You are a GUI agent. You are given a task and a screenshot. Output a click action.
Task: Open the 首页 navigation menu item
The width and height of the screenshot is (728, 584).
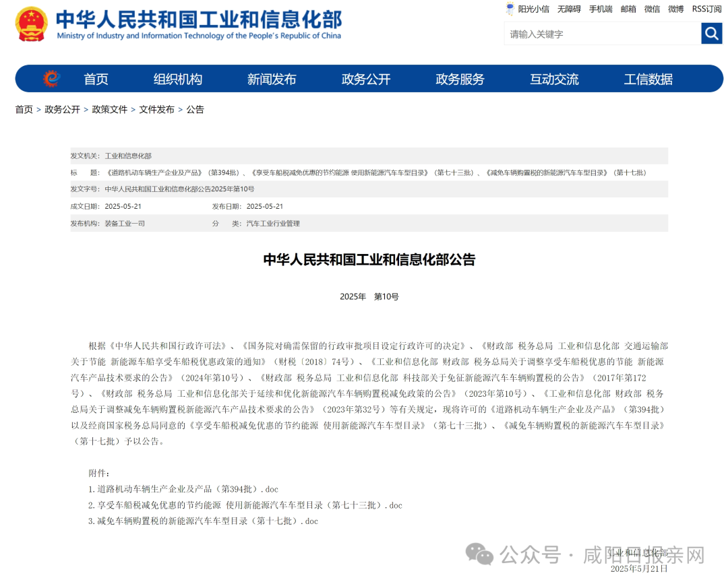coord(96,79)
